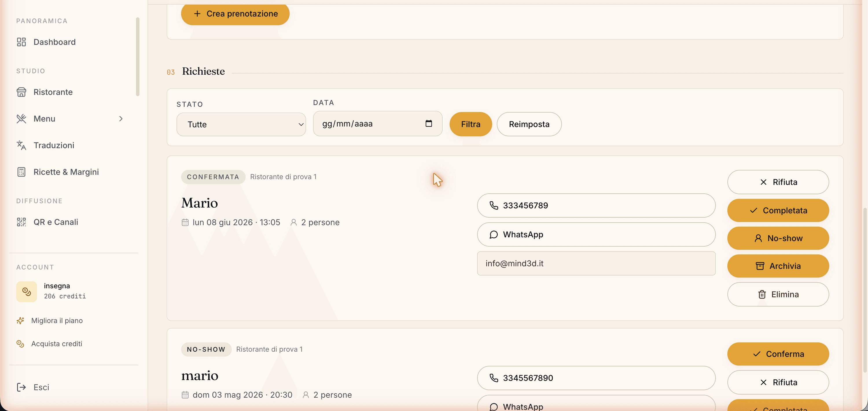Click calendar icon beside dom 03 mag 2026
Image resolution: width=868 pixels, height=411 pixels.
185,395
